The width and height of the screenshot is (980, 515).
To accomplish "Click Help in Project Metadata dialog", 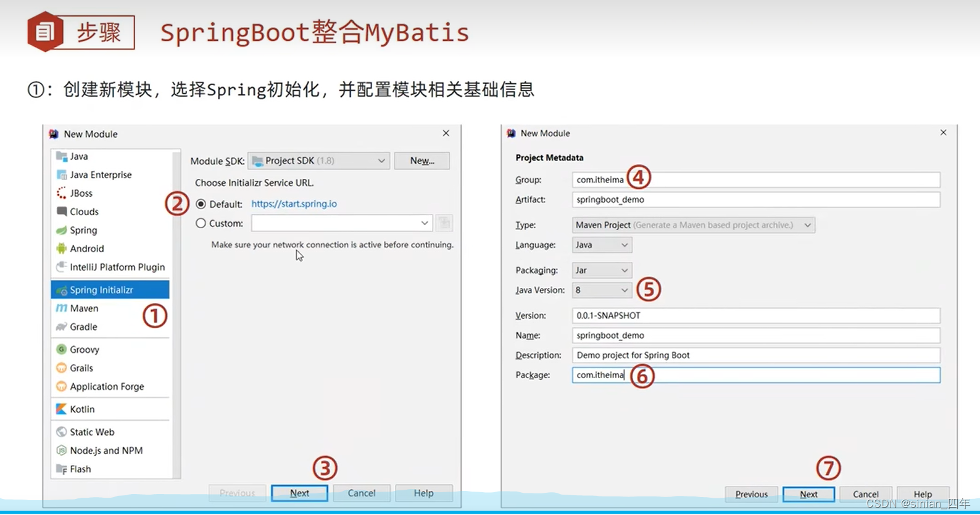I will tap(923, 495).
